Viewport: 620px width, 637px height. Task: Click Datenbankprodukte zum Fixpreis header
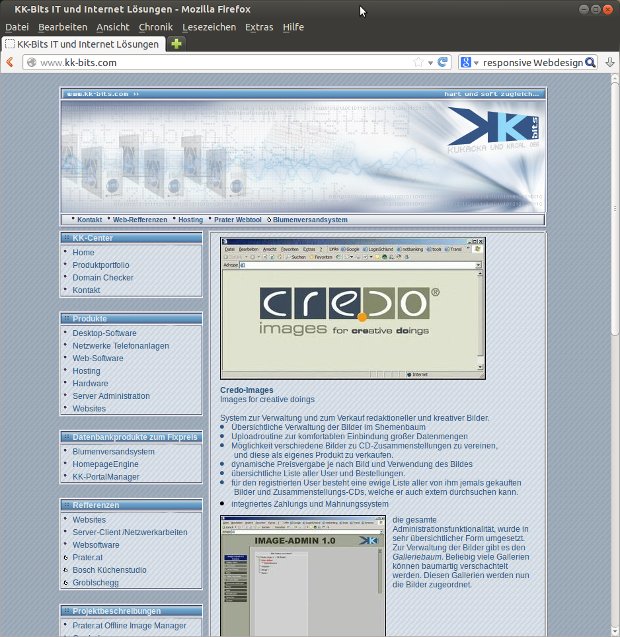click(x=131, y=437)
